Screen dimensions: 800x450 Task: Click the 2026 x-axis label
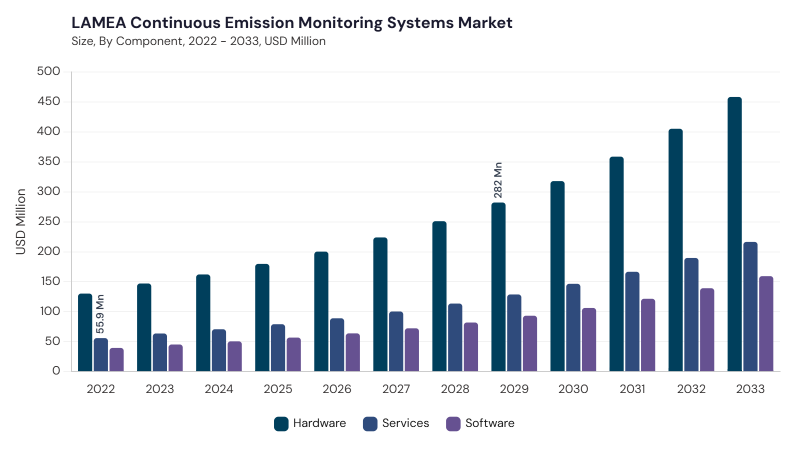[x=337, y=389]
